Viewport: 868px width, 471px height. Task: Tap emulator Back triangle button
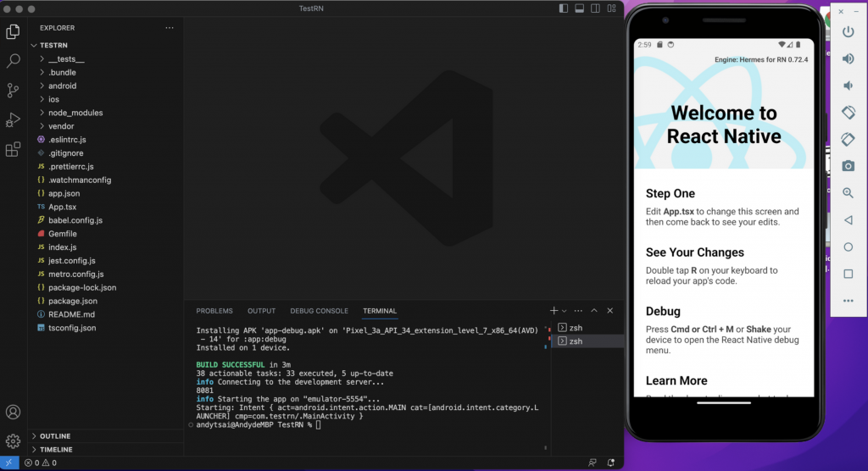point(848,219)
